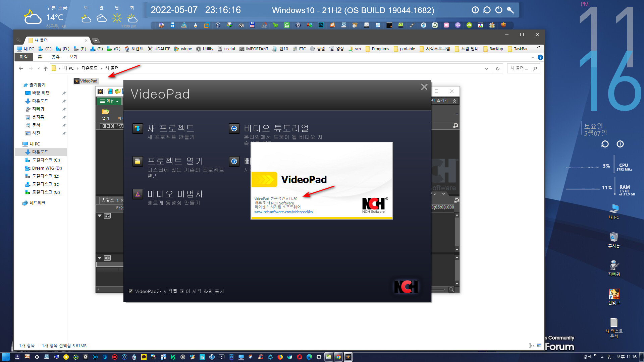Collapse the VideoPad toolbar with double chevron
Screen dimensions: 644x362
point(454,101)
